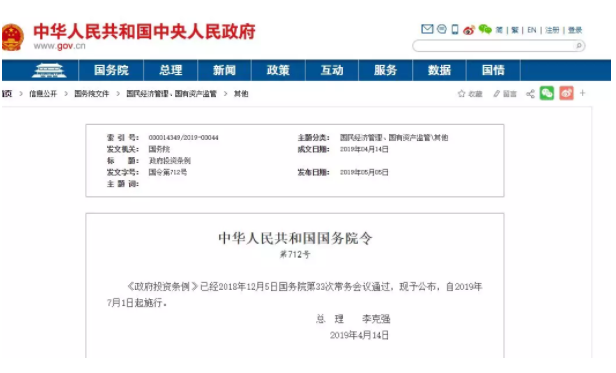616x373 pixels.
Task: Click index number 000014349/2019-00044
Action: [x=183, y=138]
